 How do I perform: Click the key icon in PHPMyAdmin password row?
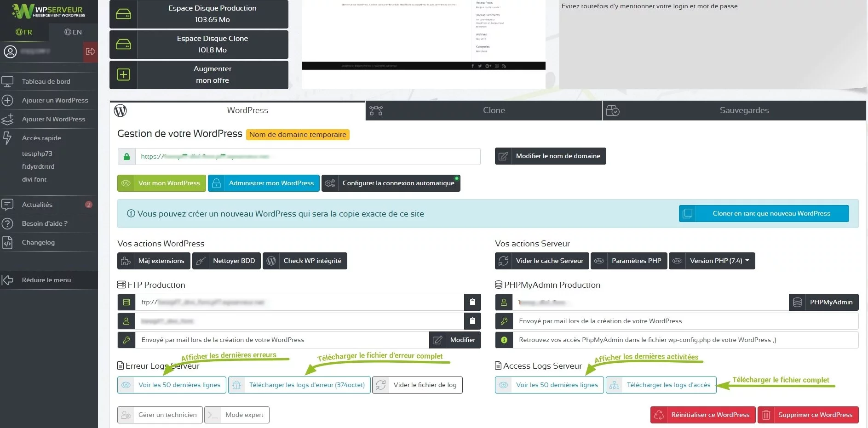tap(504, 321)
